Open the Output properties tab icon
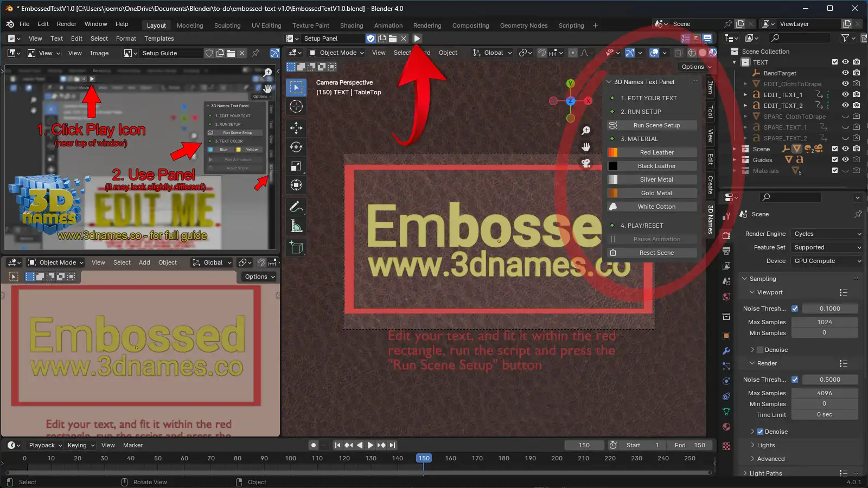The width and height of the screenshot is (868, 488). tap(726, 251)
